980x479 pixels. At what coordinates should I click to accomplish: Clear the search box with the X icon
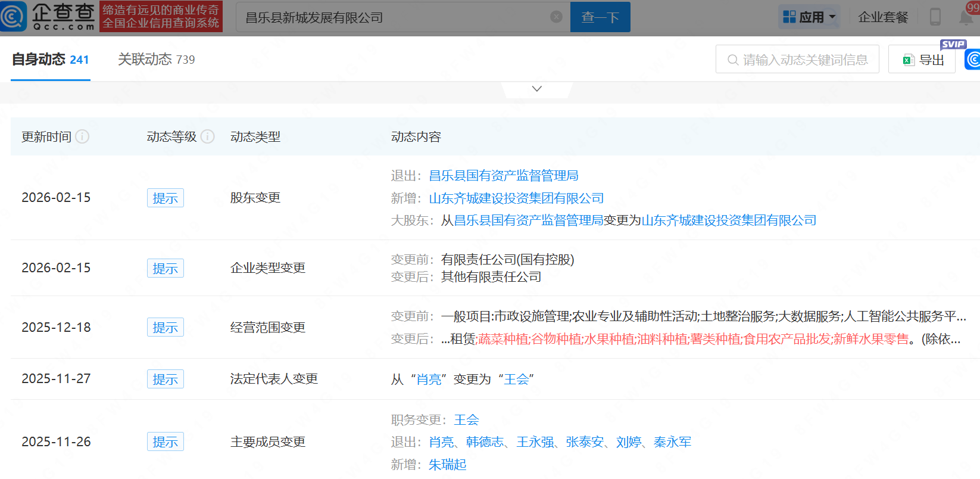click(x=556, y=17)
